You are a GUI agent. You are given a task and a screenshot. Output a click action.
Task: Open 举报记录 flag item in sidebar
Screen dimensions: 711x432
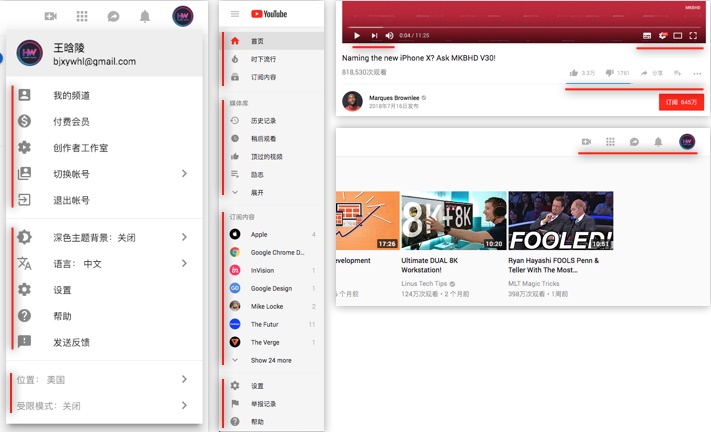273,404
